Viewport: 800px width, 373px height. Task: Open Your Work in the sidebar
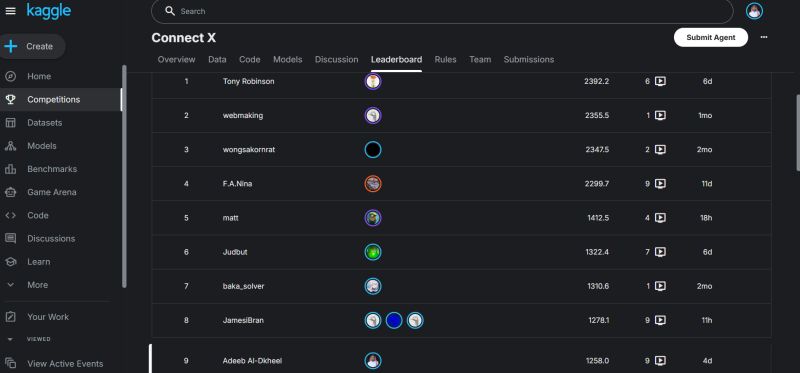click(48, 317)
